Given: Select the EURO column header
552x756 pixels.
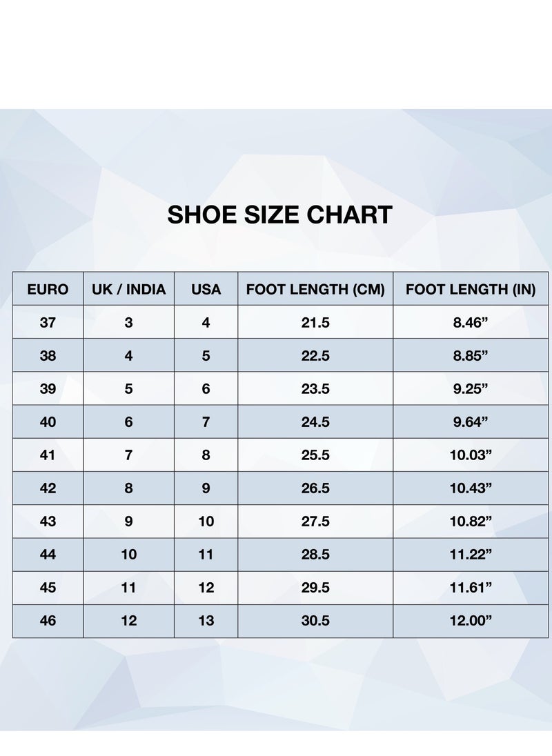Looking at the screenshot, I should click(48, 289).
